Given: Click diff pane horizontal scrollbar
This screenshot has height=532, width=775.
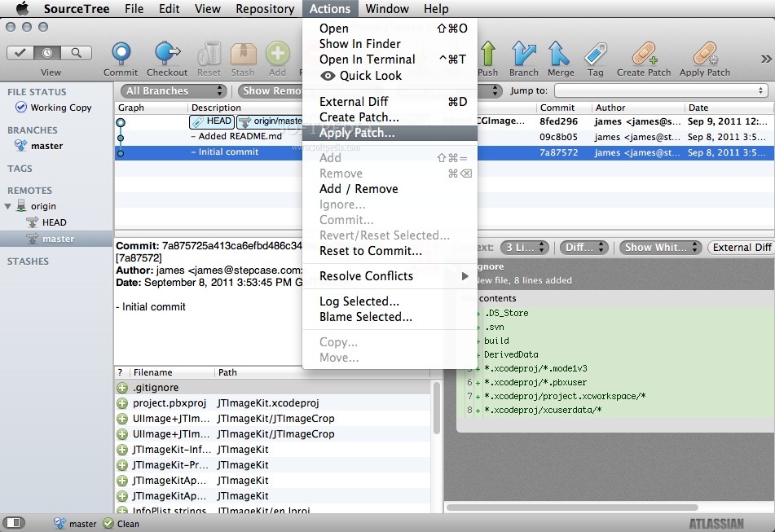Looking at the screenshot, I should coord(572,508).
